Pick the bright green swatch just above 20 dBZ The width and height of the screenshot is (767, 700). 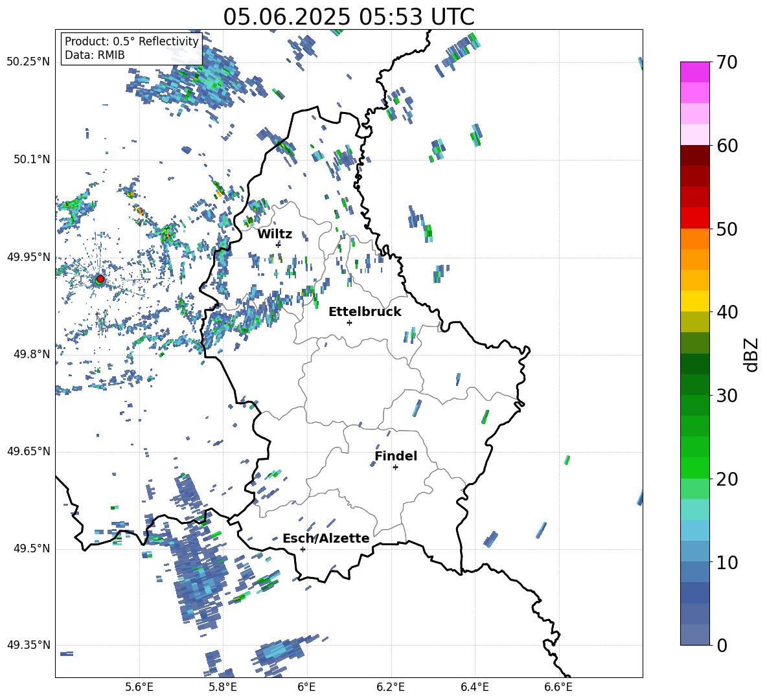pos(695,468)
